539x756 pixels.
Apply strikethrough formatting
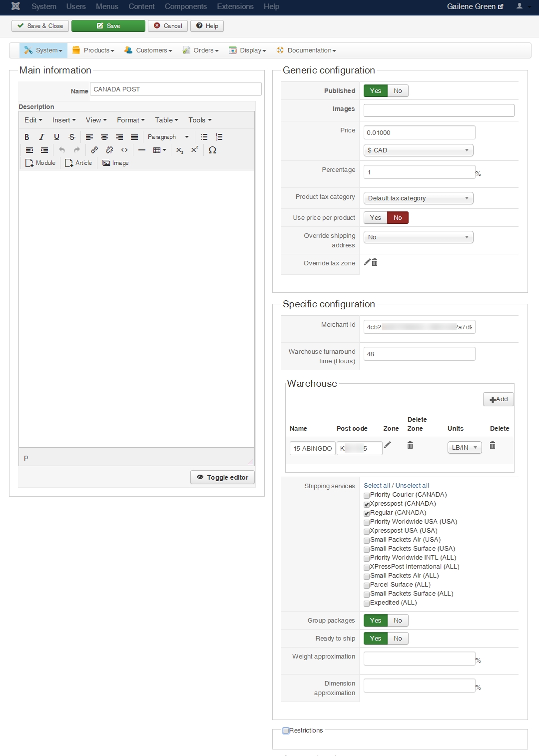(72, 137)
